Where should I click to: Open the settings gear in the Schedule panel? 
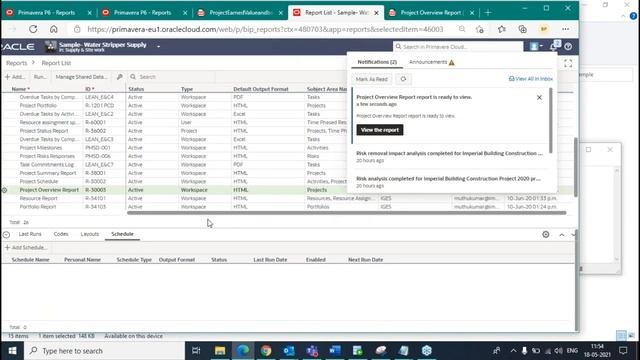[x=546, y=234]
